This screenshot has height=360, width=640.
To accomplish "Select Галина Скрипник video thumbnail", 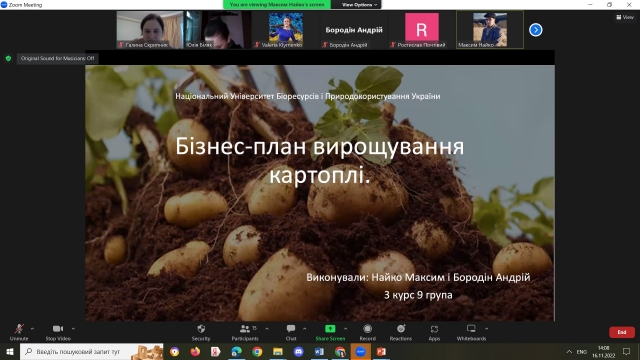I will pyautogui.click(x=150, y=30).
